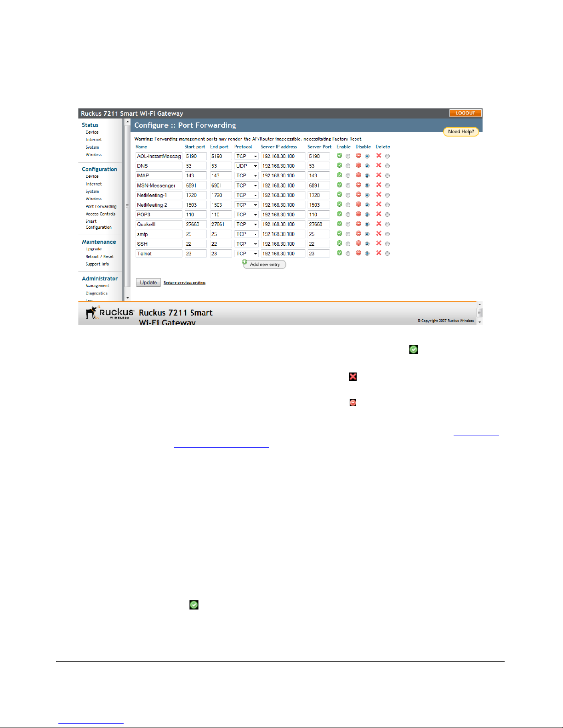Click the red X Delete icon in MSN-Messenger row
Screen dimensions: 563x728
(x=379, y=185)
